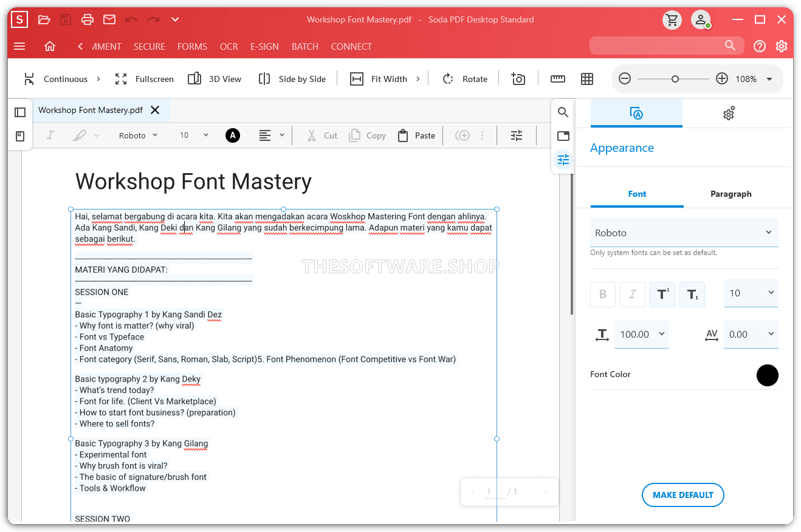Switch to the Paragraph tab
This screenshot has width=801, height=532.
(731, 194)
